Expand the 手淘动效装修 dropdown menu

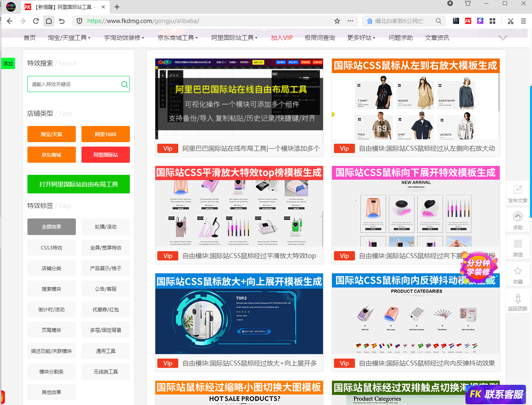point(124,38)
